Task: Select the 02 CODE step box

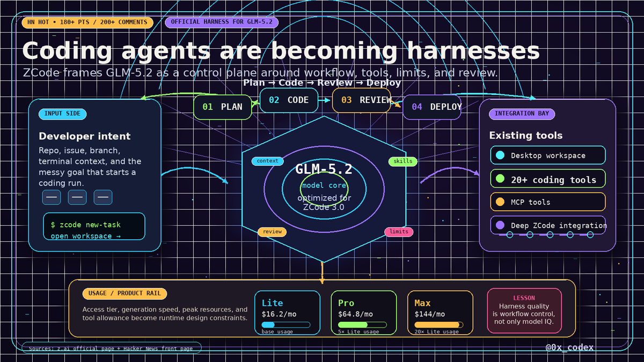Action: pos(289,100)
